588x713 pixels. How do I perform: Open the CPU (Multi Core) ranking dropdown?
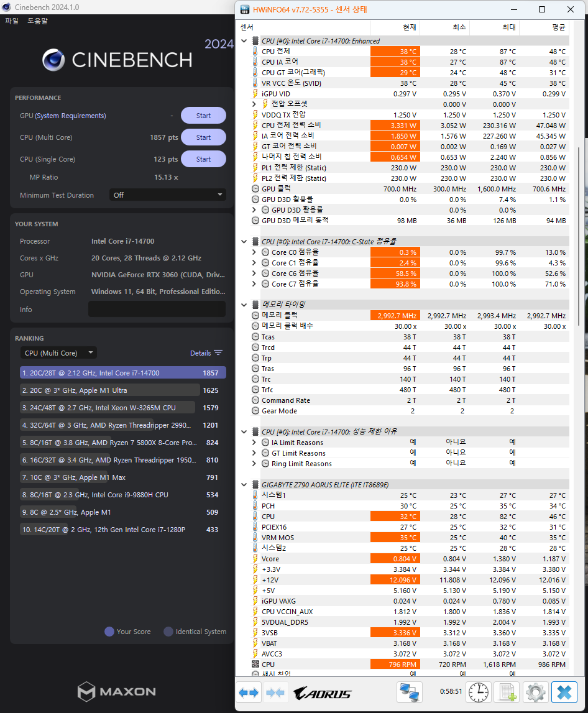click(58, 353)
